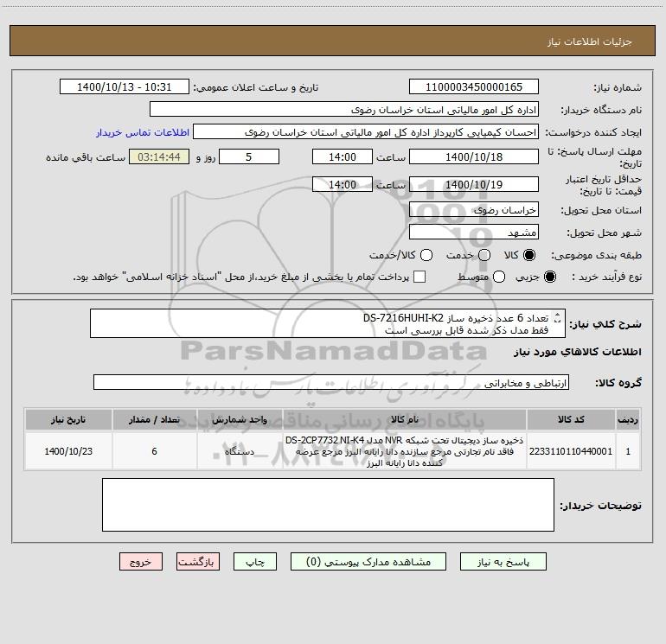Screen dimensions: 666x644
Task: Select the کالا radio button
Action: tap(529, 255)
